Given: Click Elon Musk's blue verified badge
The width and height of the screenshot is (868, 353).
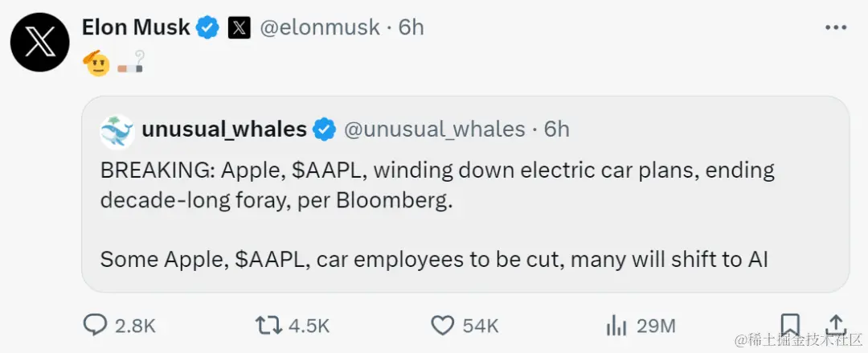Looking at the screenshot, I should pyautogui.click(x=209, y=27).
